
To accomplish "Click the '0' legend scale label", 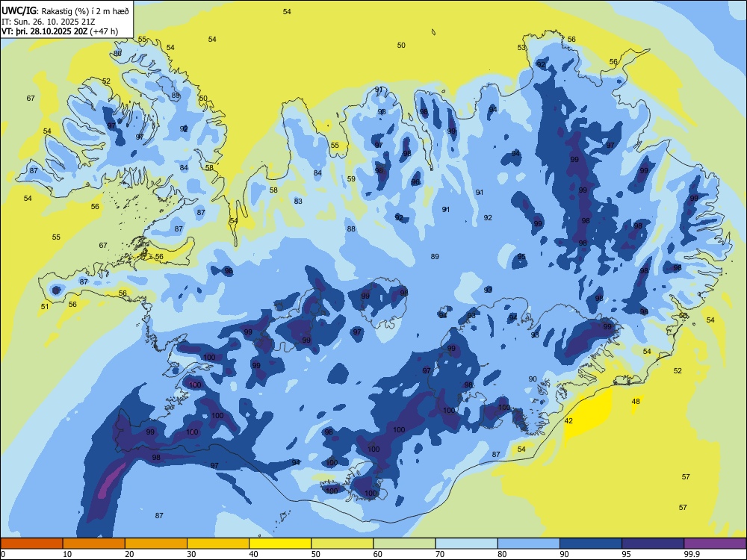I will coord(2,554).
